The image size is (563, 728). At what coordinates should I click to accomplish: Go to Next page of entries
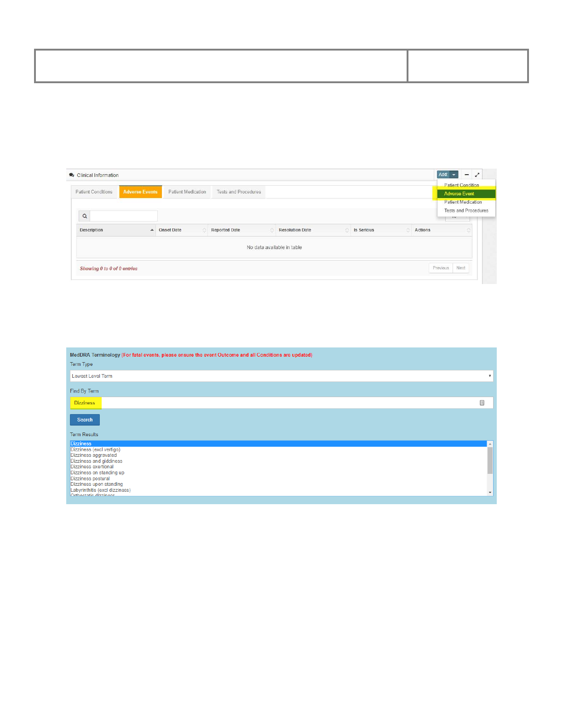tap(461, 268)
